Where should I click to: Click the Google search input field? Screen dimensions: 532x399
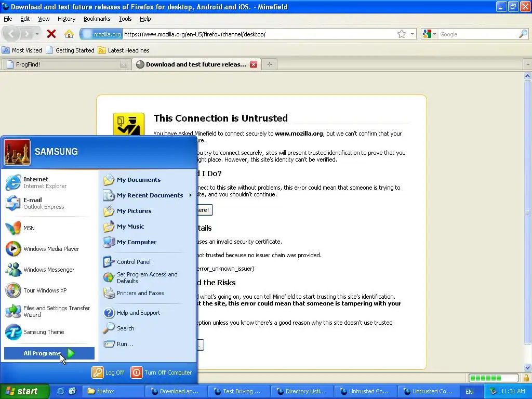[478, 34]
